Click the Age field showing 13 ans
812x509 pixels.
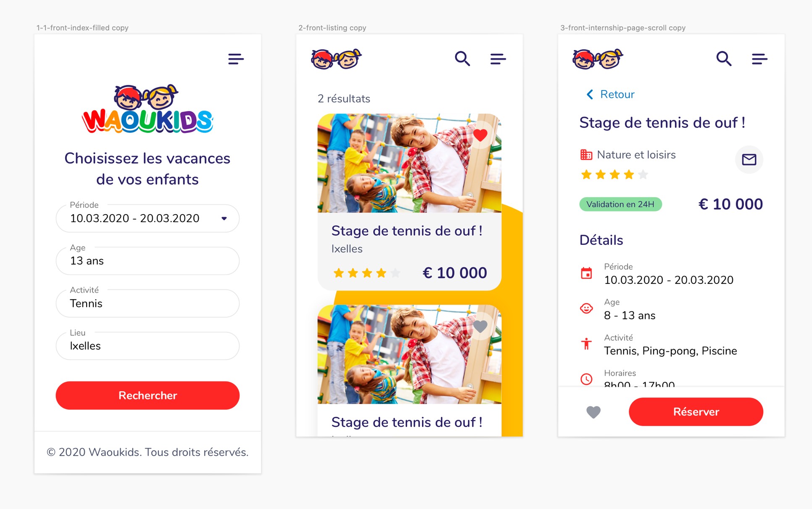[148, 261]
